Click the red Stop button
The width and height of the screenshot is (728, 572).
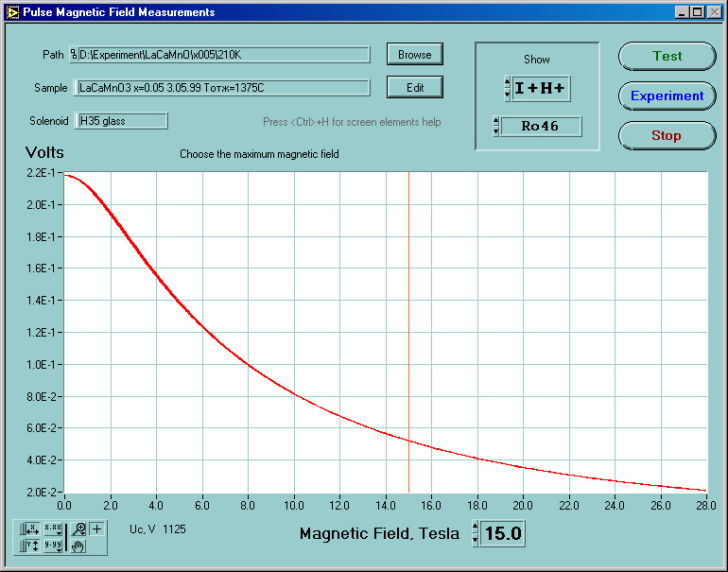tap(667, 135)
